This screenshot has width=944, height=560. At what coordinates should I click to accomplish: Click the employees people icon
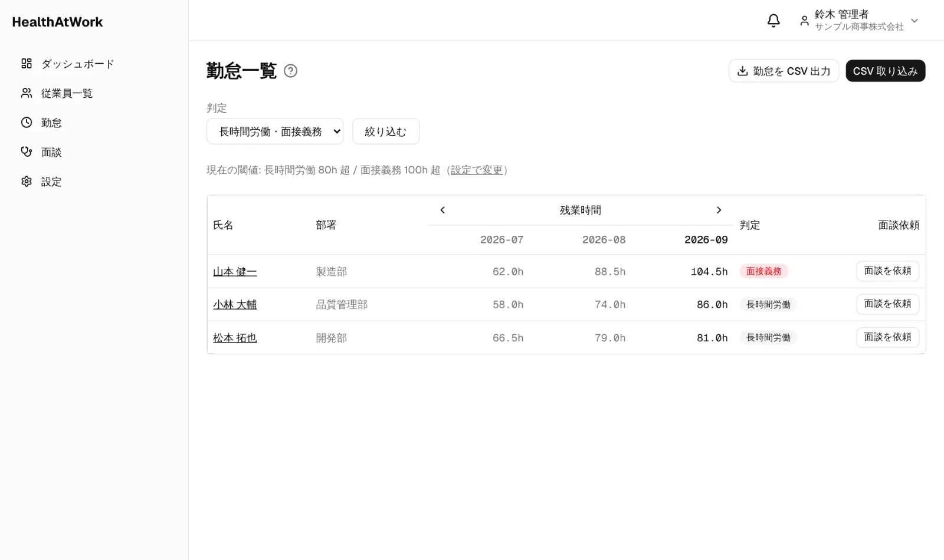[27, 93]
